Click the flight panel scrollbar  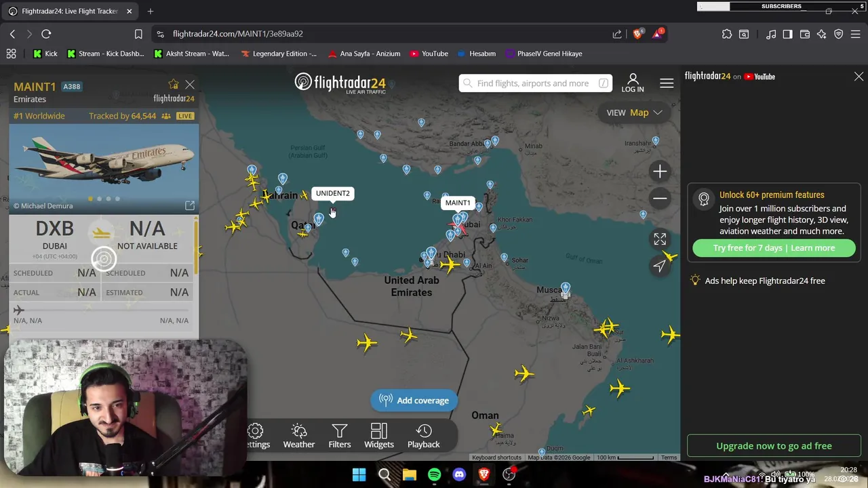pyautogui.click(x=196, y=247)
